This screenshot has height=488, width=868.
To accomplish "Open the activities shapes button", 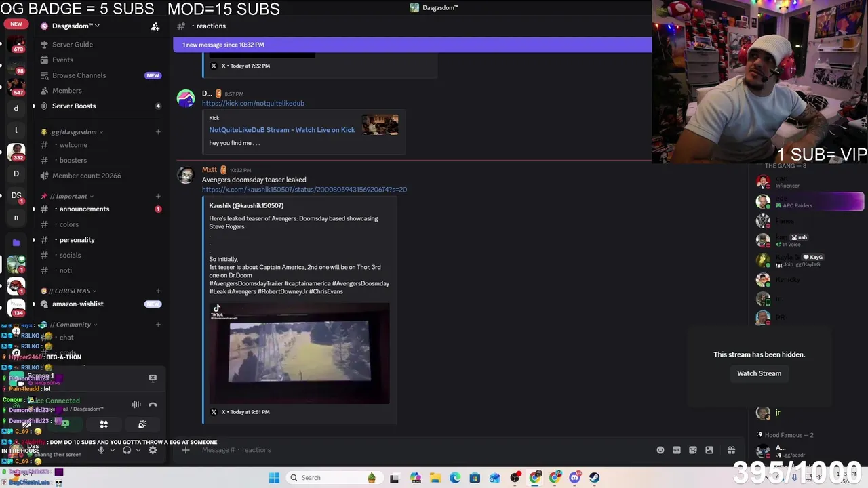I will pyautogui.click(x=104, y=424).
